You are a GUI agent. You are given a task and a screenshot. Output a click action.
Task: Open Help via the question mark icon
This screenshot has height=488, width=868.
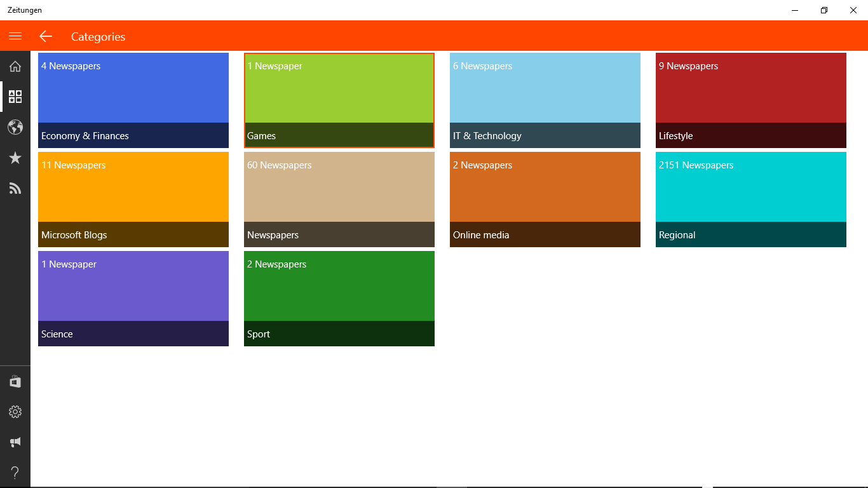(15, 472)
